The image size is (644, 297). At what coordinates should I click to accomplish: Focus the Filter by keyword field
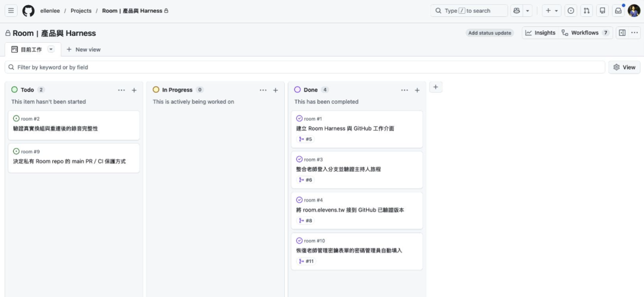point(305,67)
